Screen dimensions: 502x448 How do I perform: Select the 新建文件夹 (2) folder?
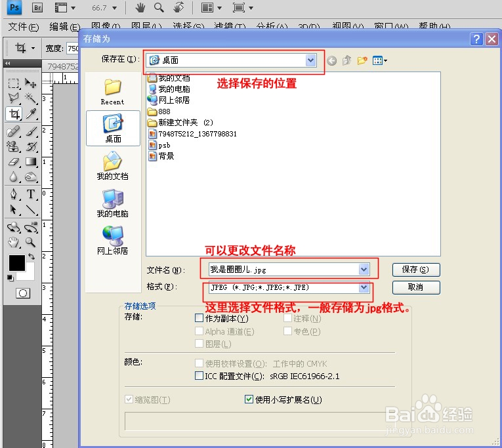pyautogui.click(x=180, y=123)
